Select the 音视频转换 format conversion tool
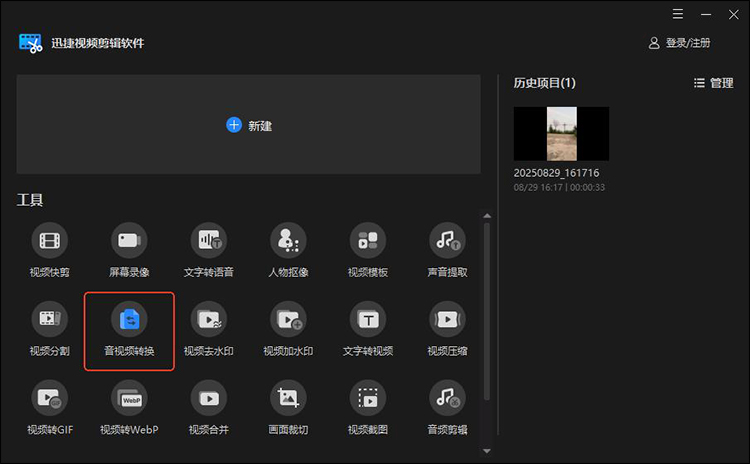The height and width of the screenshot is (464, 750). tap(129, 320)
